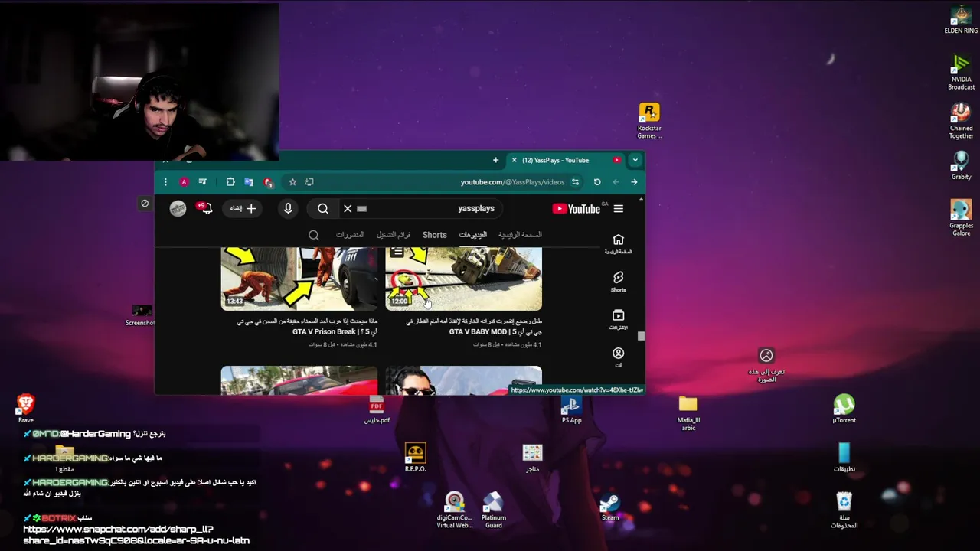Click the Create (إنشاء) button

pyautogui.click(x=243, y=208)
